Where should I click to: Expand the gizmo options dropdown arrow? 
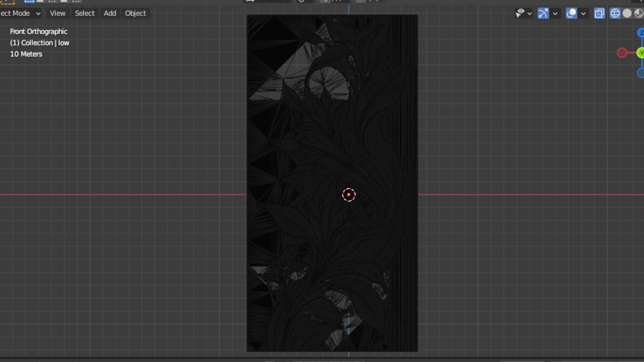555,14
